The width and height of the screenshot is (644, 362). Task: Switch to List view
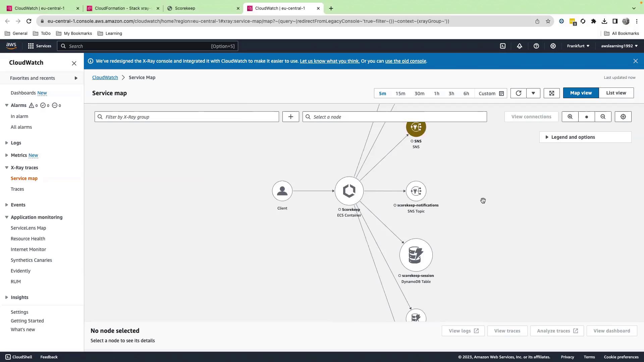pyautogui.click(x=616, y=93)
